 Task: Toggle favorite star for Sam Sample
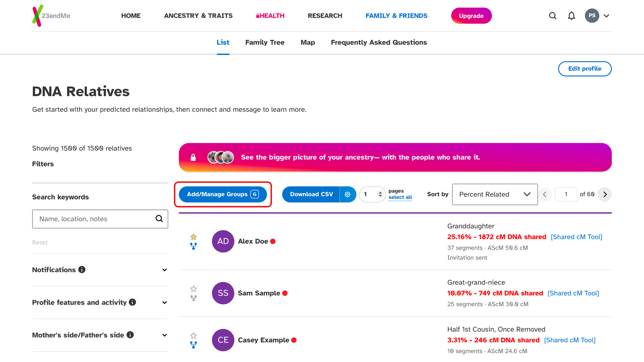(x=194, y=289)
